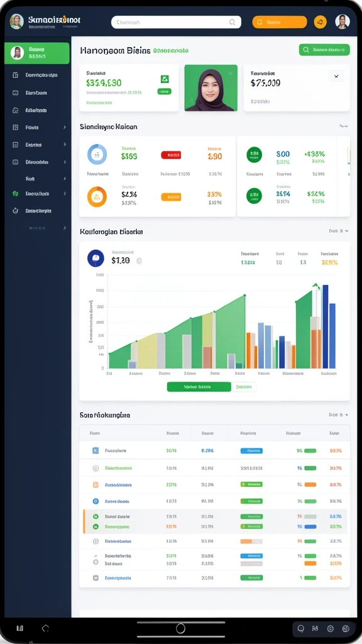362x644 pixels.
Task: Click the green icon in the $34,680 card
Action: point(164,79)
